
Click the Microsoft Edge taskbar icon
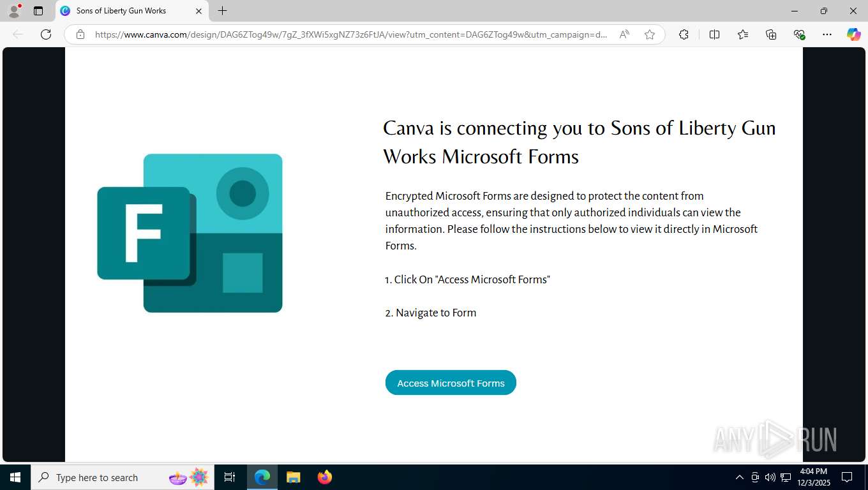(x=262, y=477)
